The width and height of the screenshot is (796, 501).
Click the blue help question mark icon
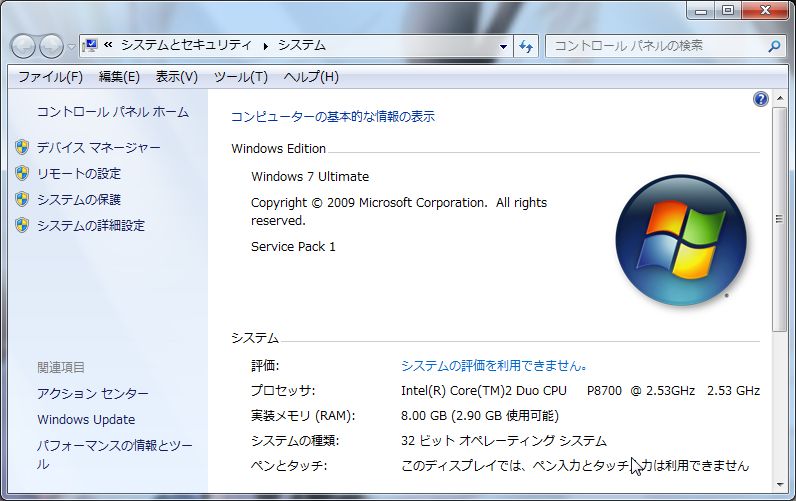(760, 99)
